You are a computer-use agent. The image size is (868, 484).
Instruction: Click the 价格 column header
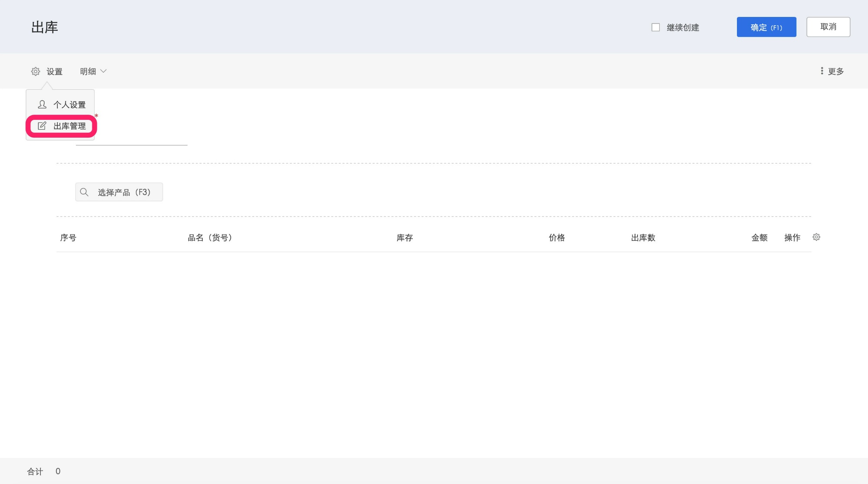pos(557,237)
